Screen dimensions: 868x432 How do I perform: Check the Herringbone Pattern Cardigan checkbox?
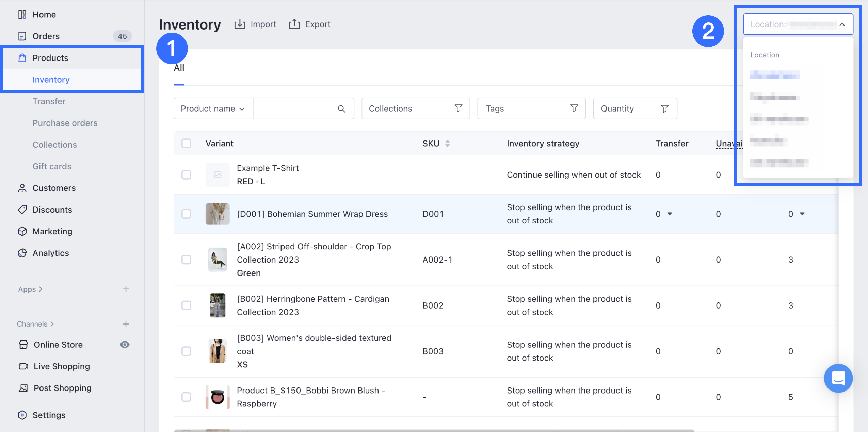click(x=186, y=305)
